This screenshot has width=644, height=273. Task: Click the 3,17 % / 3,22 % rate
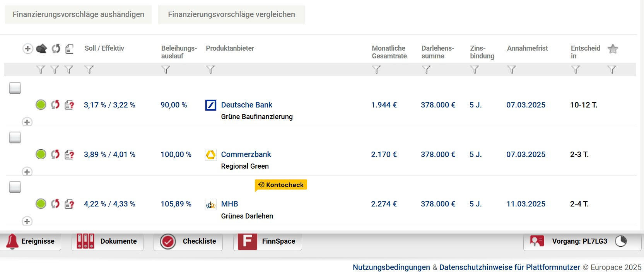(109, 105)
